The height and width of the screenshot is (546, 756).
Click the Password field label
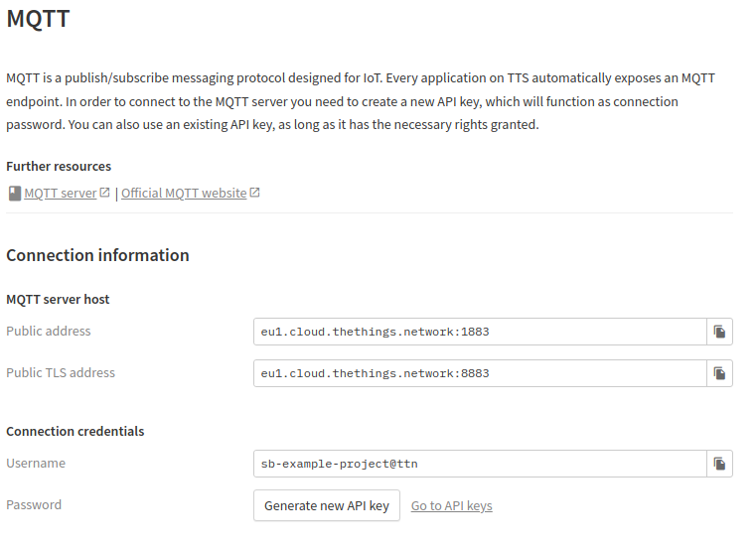(34, 505)
